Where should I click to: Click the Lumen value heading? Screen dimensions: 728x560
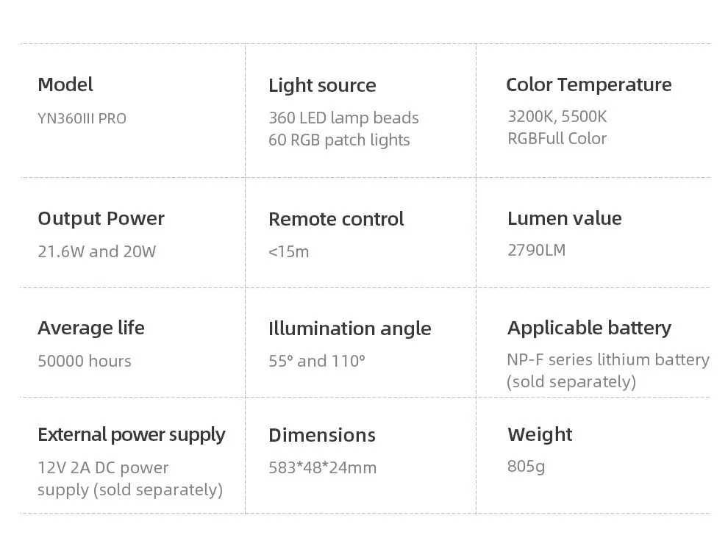click(x=564, y=218)
